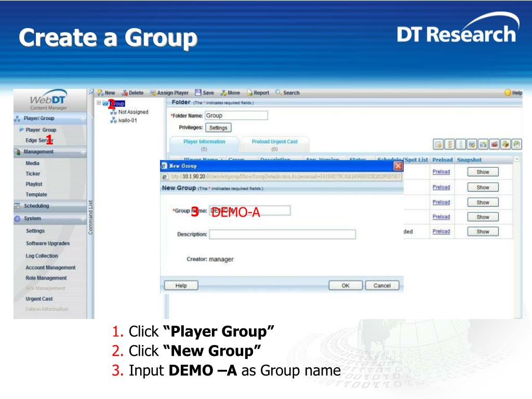Open Account Management in the sidebar
This screenshot has width=532, height=399.
tap(50, 268)
